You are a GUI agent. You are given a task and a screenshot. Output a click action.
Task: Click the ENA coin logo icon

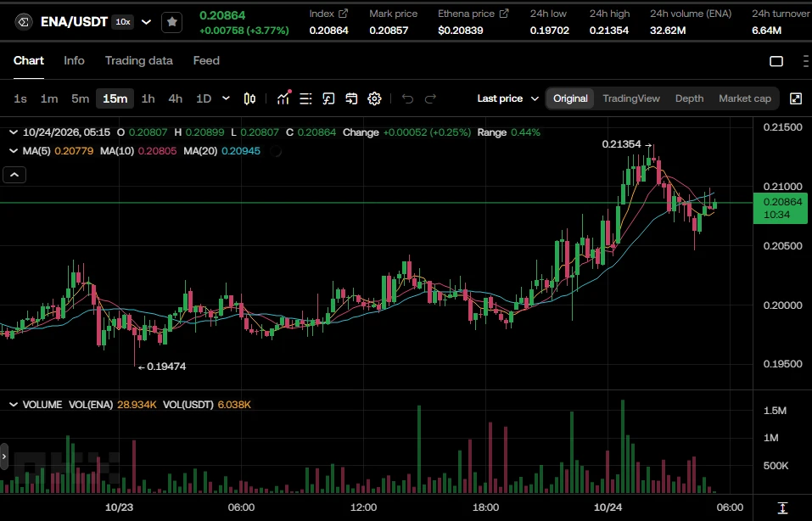click(x=24, y=22)
